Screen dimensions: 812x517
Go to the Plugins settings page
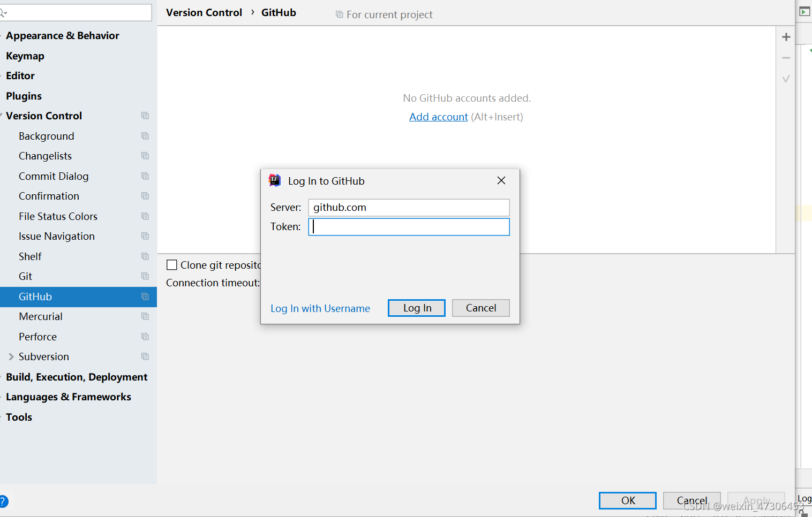24,96
